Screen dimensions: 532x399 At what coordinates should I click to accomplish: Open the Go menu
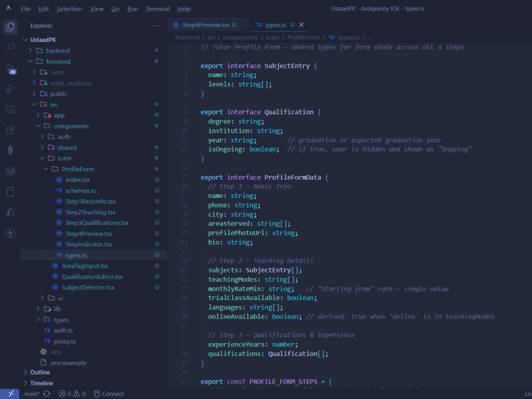(115, 9)
